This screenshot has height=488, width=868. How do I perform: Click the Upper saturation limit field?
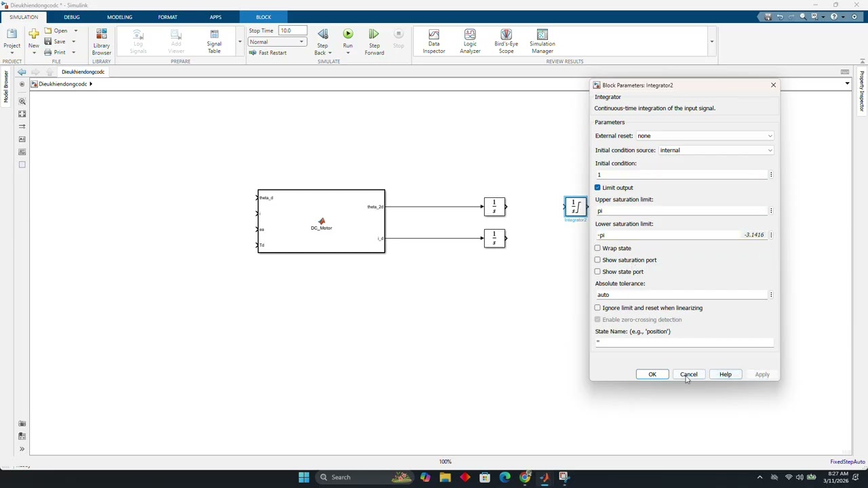coord(681,211)
